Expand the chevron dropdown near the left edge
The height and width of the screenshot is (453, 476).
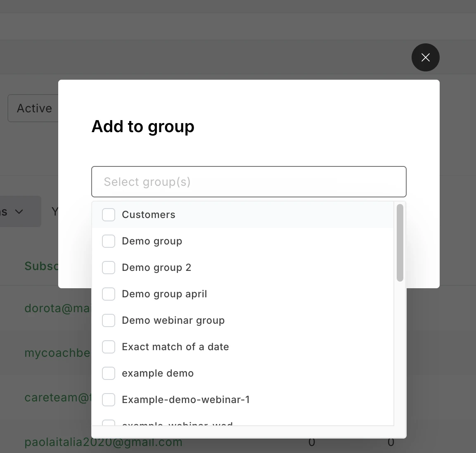(19, 211)
